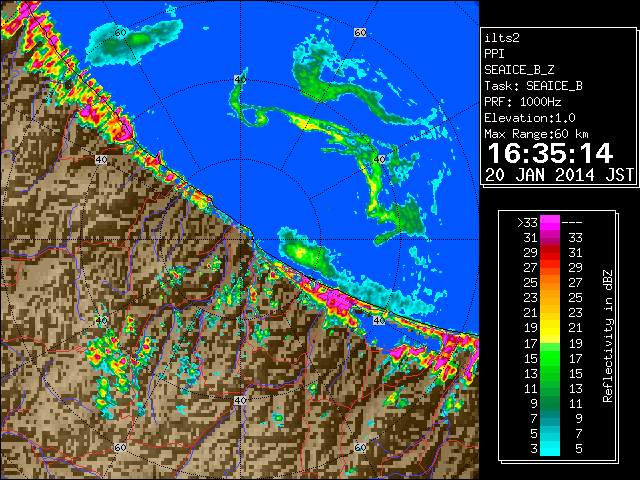Pick the magenta >33 dBZ color swatch
Image resolution: width=640 pixels, height=480 pixels.
pos(550,222)
